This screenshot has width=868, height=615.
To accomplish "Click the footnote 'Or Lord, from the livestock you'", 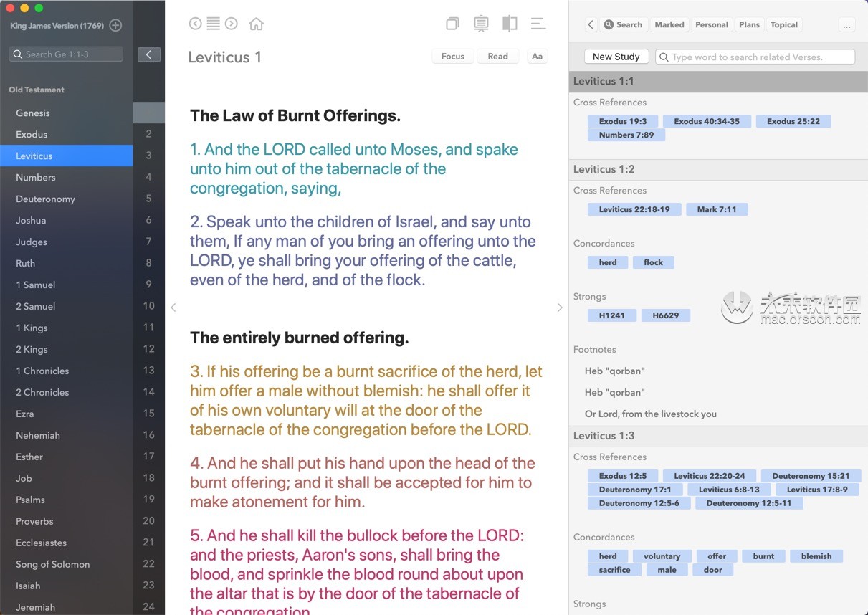I will (651, 414).
